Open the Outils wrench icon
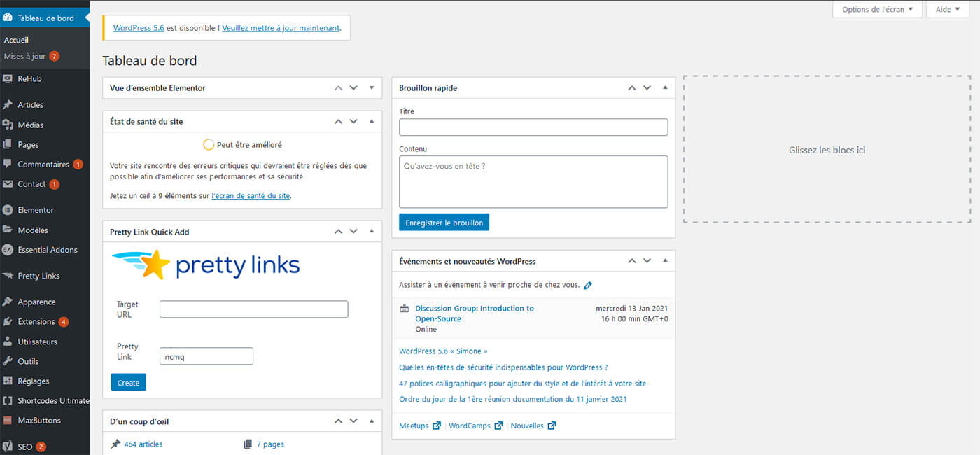 pyautogui.click(x=8, y=362)
